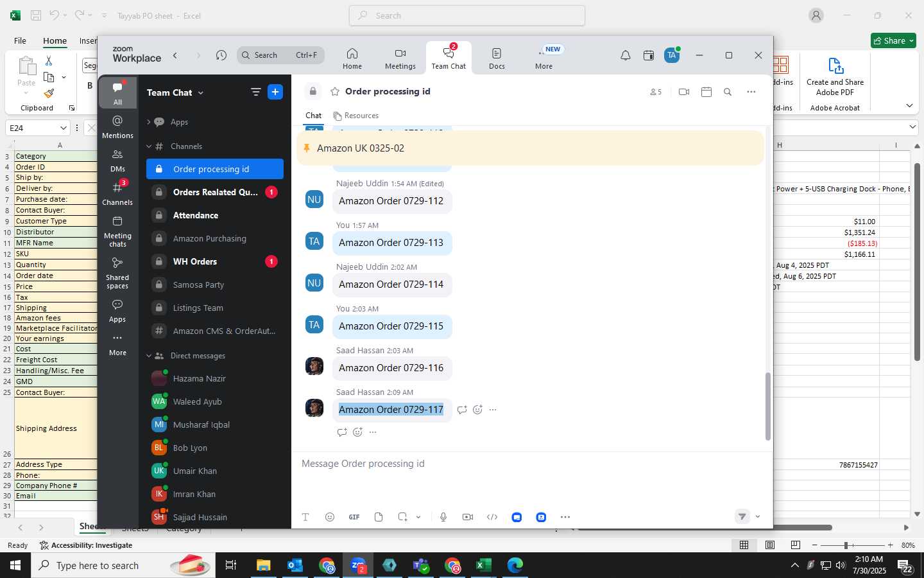The width and height of the screenshot is (924, 578).
Task: Open text formatting in message composer
Action: pyautogui.click(x=305, y=517)
